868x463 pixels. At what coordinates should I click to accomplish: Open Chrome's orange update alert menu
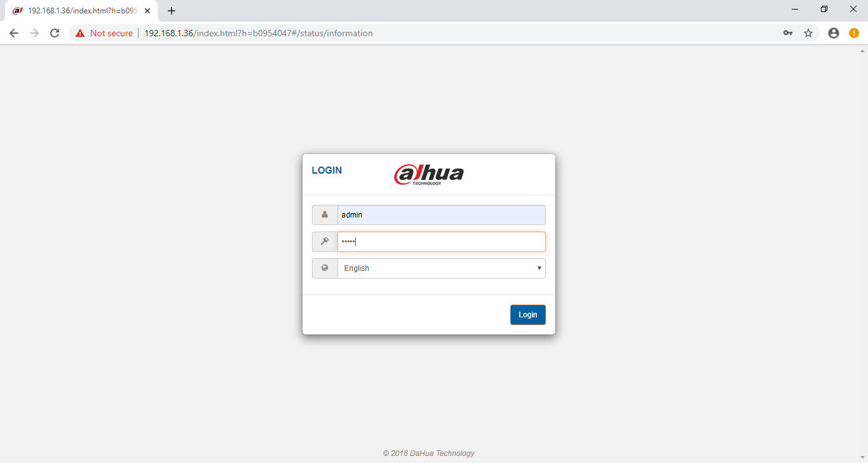854,33
